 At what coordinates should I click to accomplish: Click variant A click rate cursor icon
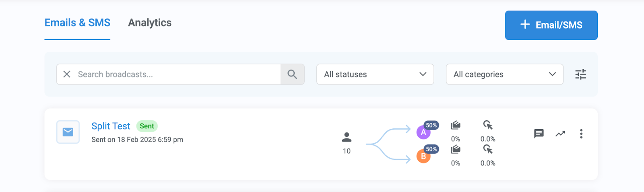pos(488,125)
